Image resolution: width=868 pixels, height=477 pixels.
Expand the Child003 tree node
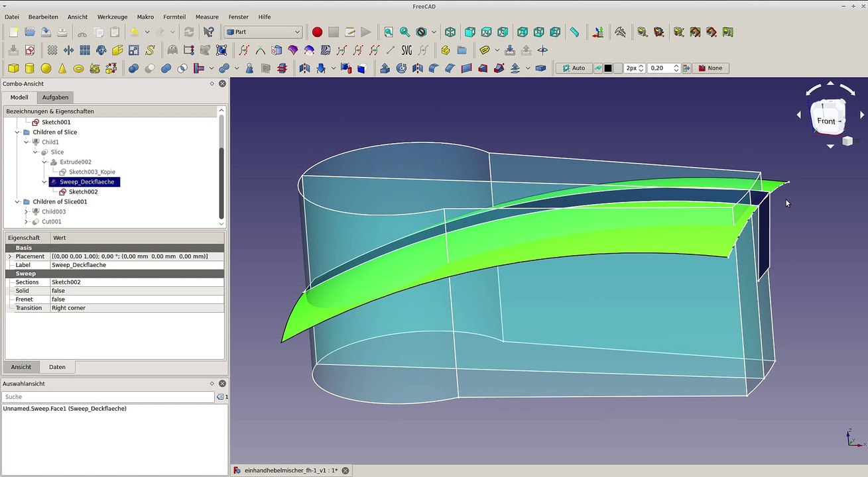[27, 212]
